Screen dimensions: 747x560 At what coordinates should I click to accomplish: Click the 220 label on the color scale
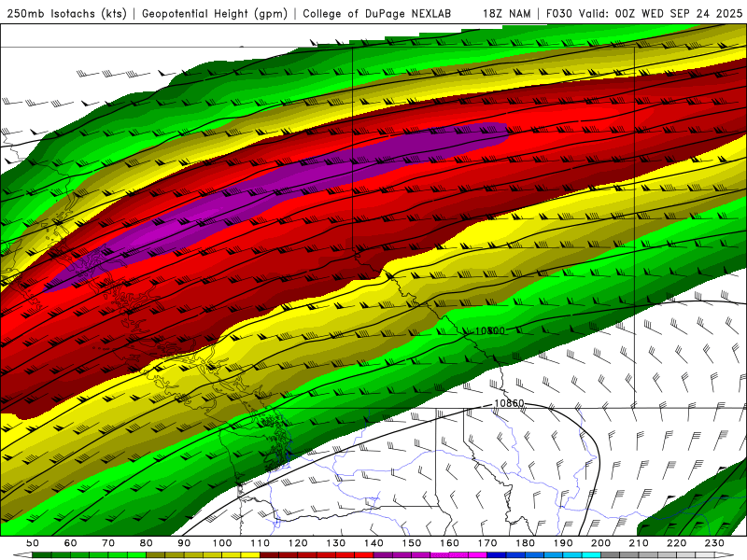point(676,543)
